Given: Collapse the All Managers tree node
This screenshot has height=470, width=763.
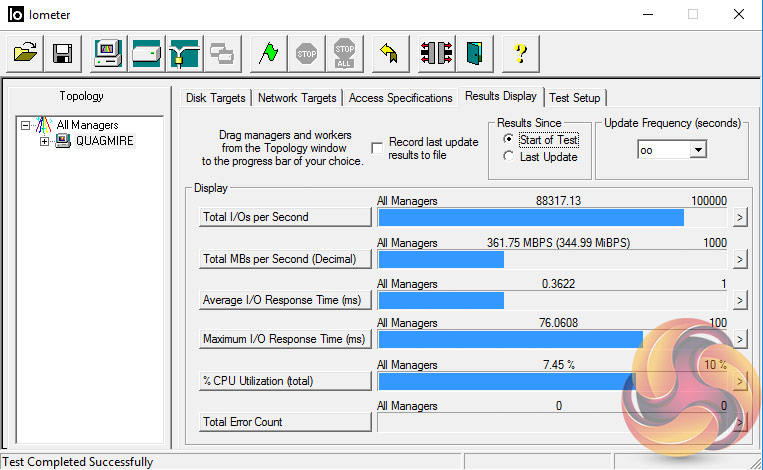Looking at the screenshot, I should coord(25,126).
